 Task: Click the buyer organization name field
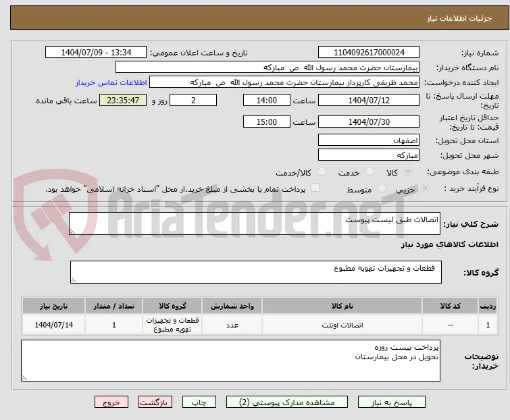tap(267, 68)
